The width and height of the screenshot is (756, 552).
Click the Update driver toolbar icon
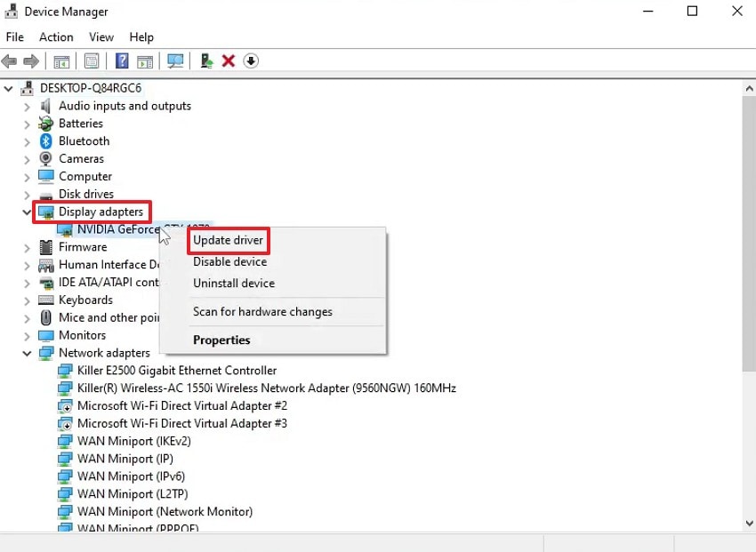[205, 60]
